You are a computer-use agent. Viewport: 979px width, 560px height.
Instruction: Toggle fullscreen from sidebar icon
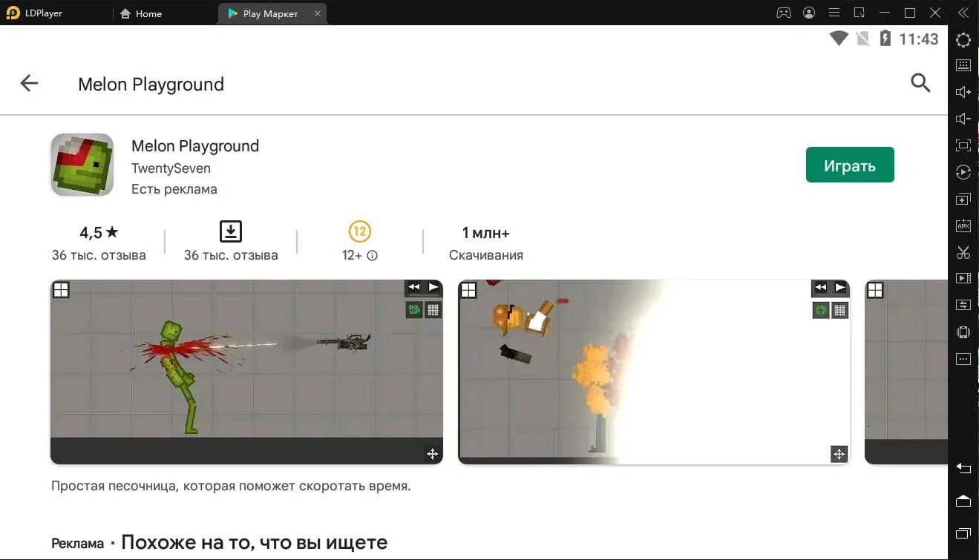coord(963,145)
